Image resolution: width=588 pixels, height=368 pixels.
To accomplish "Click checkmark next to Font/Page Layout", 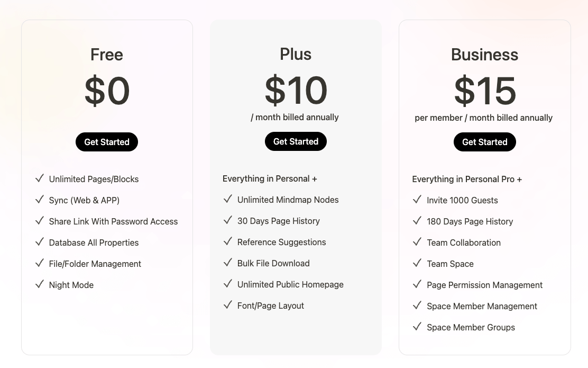I will pyautogui.click(x=228, y=305).
